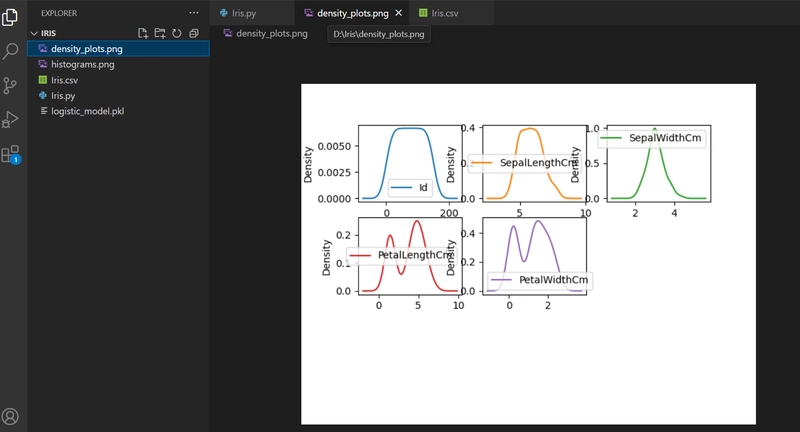Refresh the Explorer file list
Viewport: 800px width, 432px height.
pos(177,33)
